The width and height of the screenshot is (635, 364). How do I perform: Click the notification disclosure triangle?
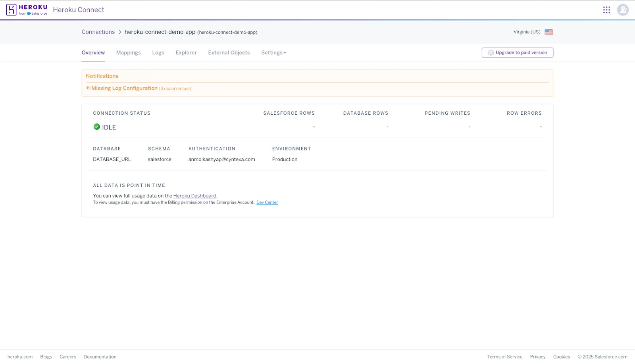tap(88, 88)
